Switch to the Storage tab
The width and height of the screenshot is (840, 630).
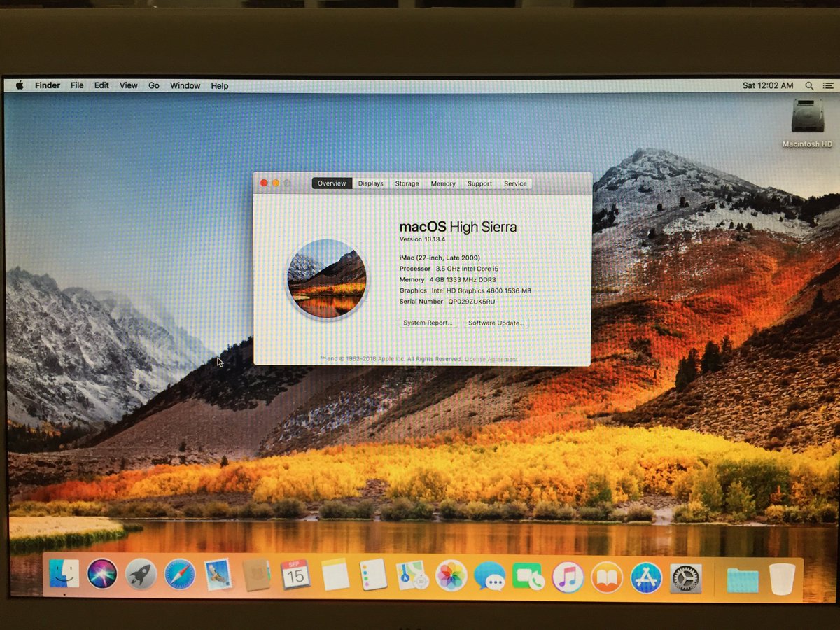click(x=407, y=183)
